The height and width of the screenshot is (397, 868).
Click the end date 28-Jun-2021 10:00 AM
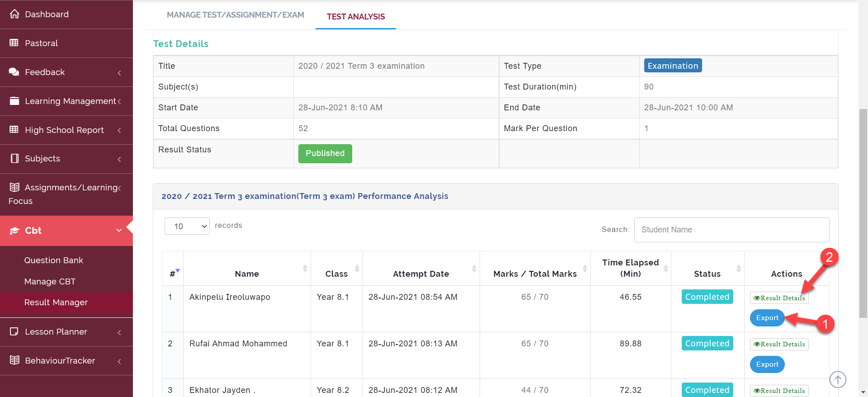pyautogui.click(x=689, y=108)
